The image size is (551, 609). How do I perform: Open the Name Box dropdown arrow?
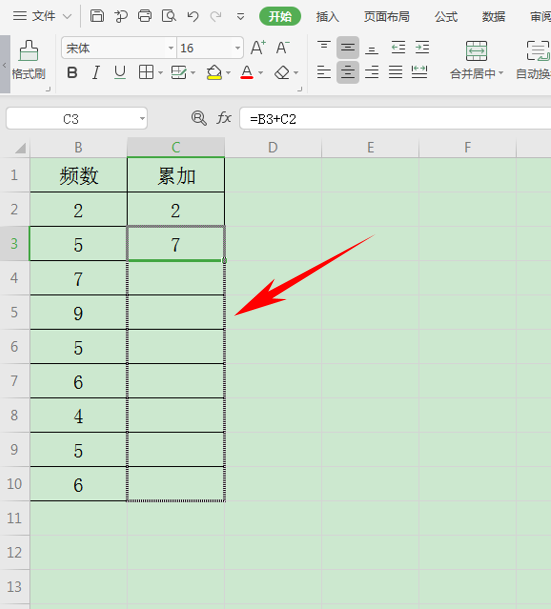coord(143,118)
